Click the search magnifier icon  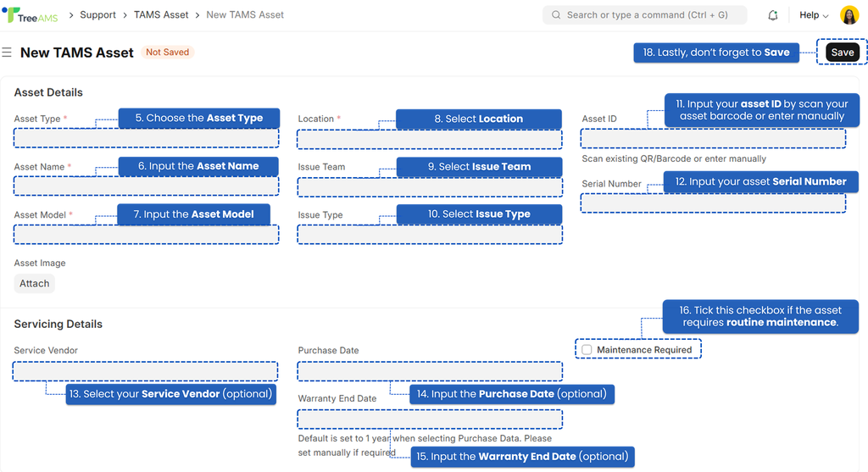point(556,15)
